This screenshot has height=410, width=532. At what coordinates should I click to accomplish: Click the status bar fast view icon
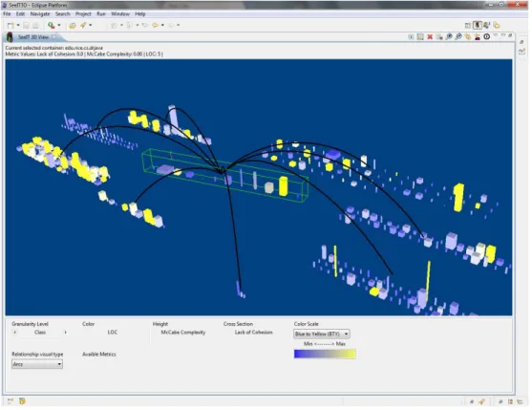11,401
